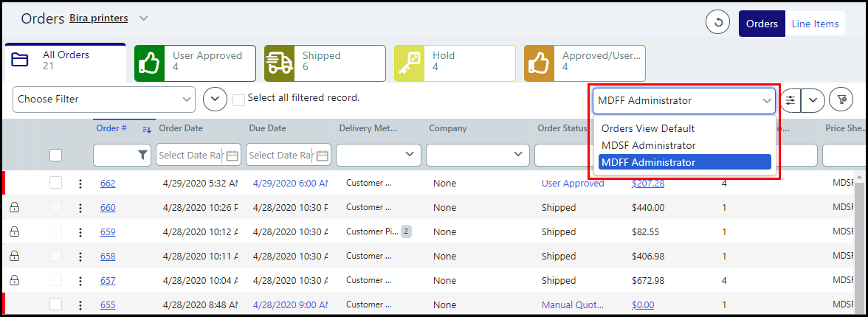The height and width of the screenshot is (317, 868).
Task: Switch to the Shipped orders tab
Action: pos(325,63)
